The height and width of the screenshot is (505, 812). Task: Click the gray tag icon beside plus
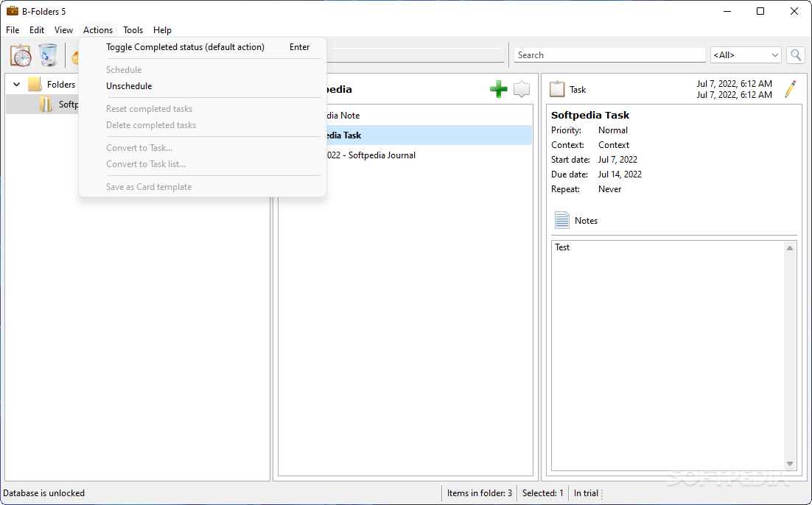(522, 89)
